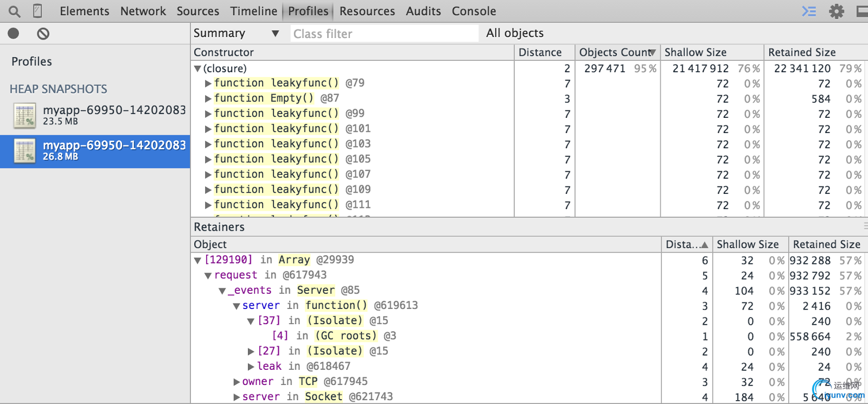Switch to the Resources tab
The height and width of the screenshot is (404, 868).
(x=367, y=11)
